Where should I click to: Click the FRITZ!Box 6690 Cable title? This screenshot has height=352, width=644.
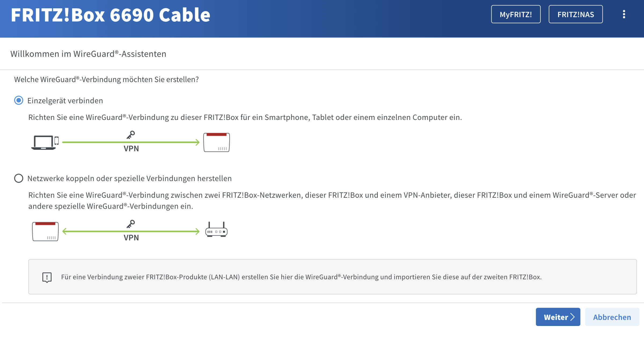pyautogui.click(x=111, y=15)
